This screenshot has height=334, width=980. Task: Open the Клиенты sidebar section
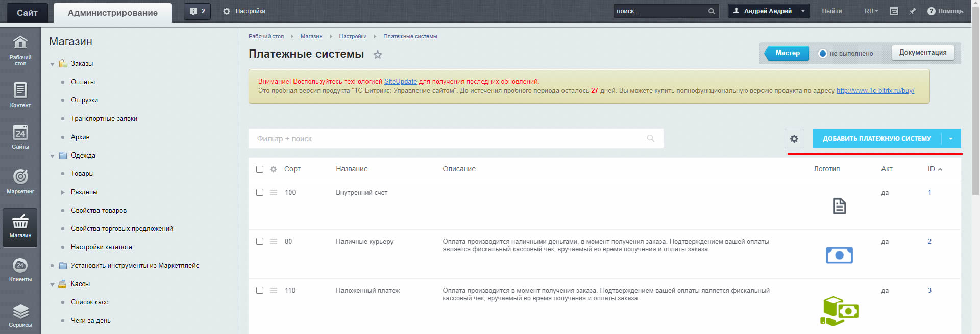tap(20, 269)
